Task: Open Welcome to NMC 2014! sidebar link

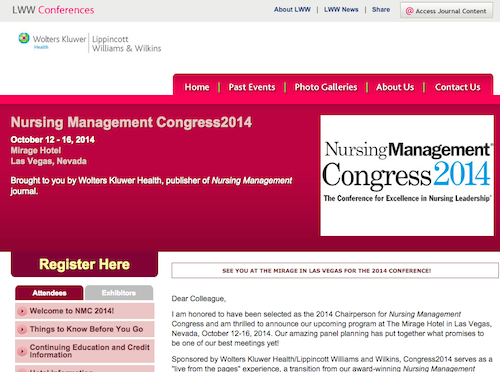Action: click(x=85, y=311)
